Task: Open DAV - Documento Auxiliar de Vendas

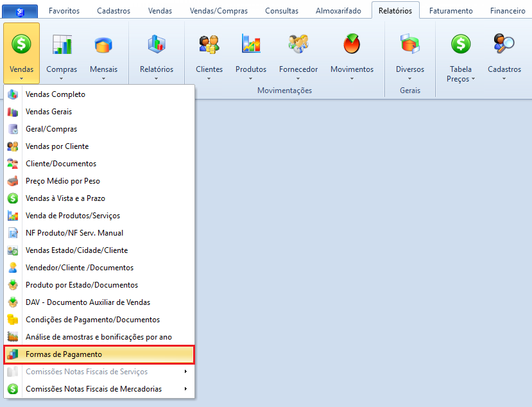Action: 88,302
